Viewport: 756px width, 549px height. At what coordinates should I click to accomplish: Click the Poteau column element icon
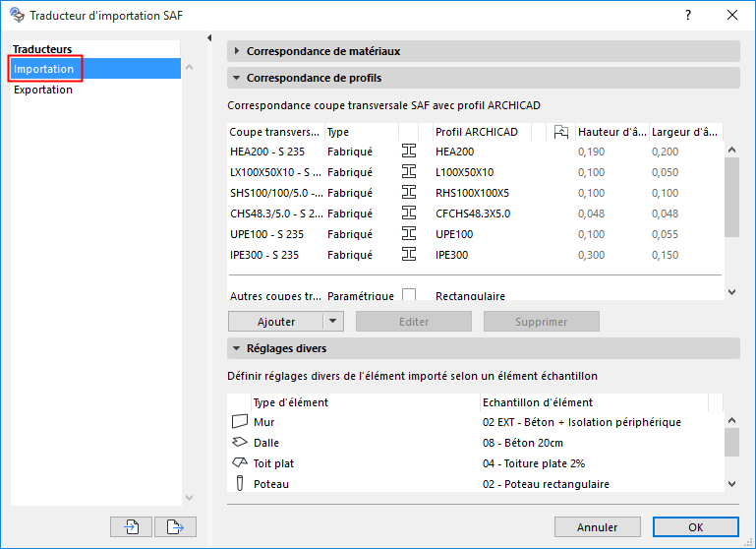[239, 484]
